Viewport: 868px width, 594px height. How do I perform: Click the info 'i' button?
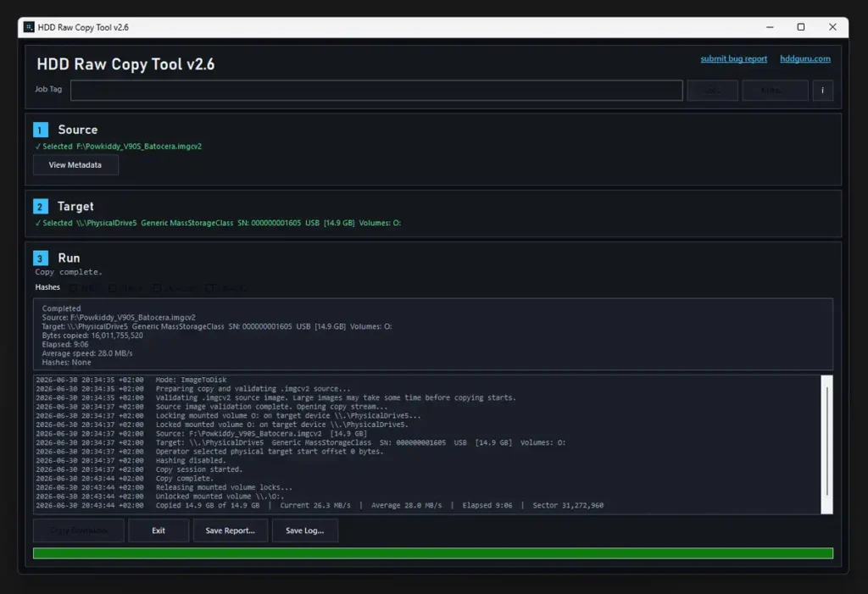(x=822, y=90)
